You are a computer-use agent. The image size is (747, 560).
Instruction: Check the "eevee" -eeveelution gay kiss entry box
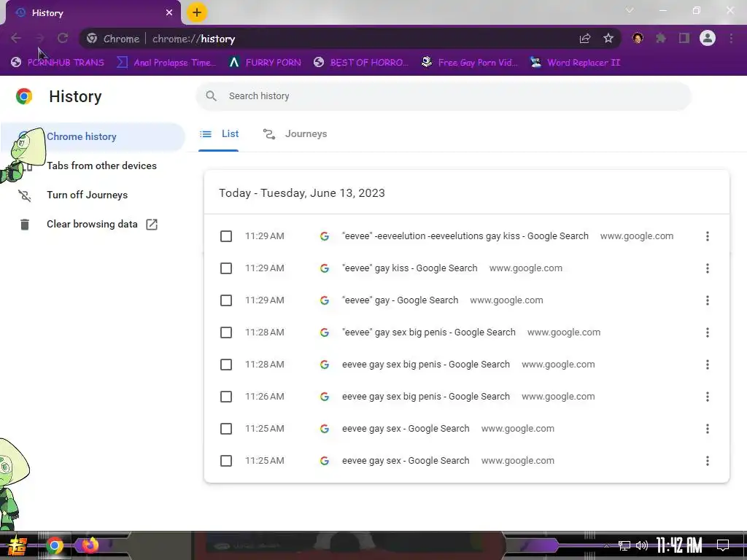[226, 236]
